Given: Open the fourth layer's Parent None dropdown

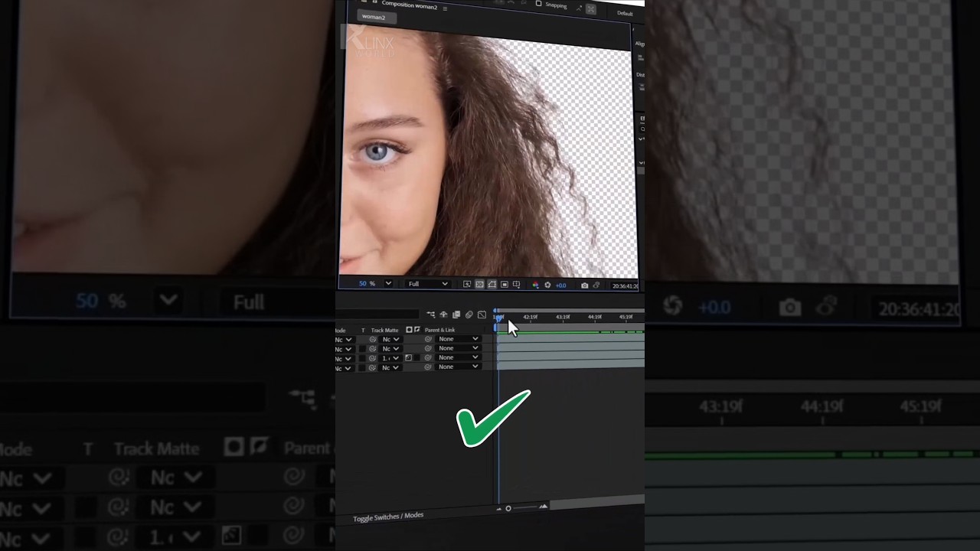Looking at the screenshot, I should (459, 367).
